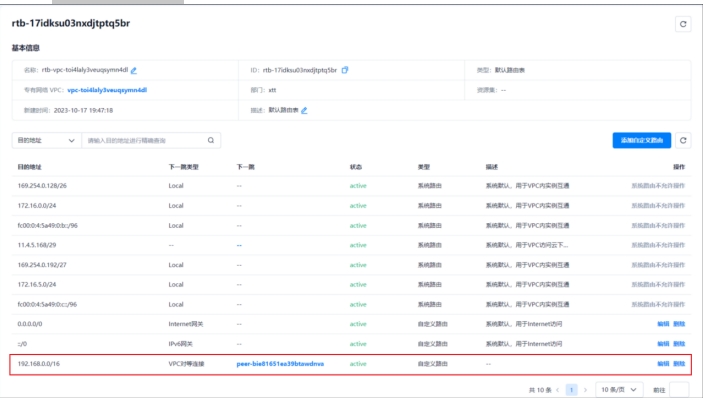The image size is (710, 401).
Task: Click the 基本信息 section heading
Action: click(x=25, y=48)
